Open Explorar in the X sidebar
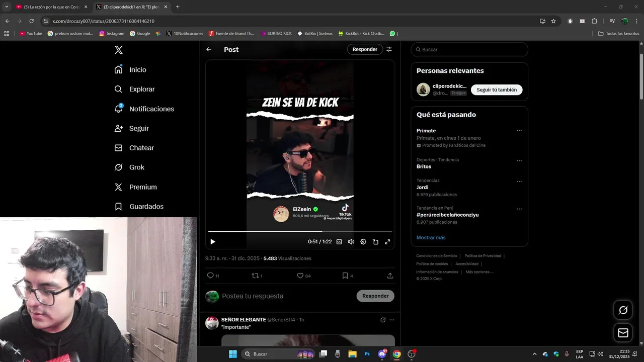The width and height of the screenshot is (644, 362). (134, 89)
